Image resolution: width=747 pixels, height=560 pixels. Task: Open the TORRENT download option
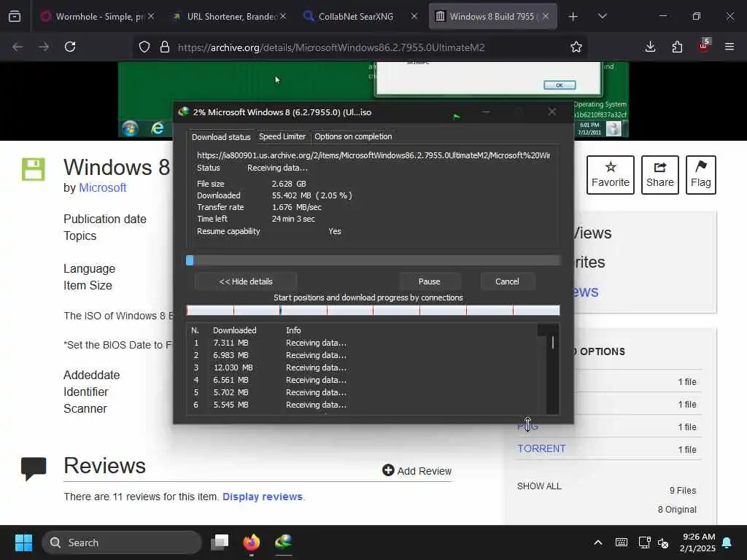tap(541, 448)
